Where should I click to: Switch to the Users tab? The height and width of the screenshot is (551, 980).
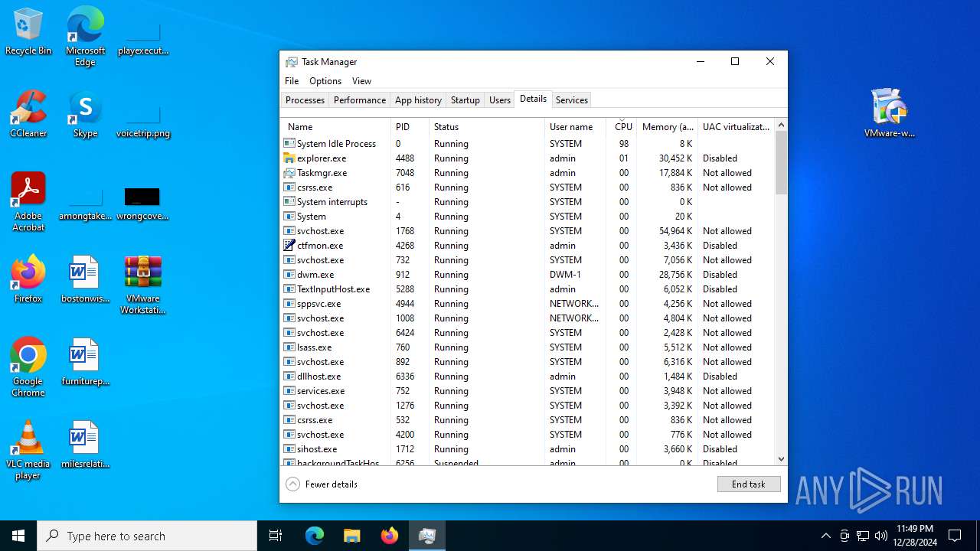(500, 100)
